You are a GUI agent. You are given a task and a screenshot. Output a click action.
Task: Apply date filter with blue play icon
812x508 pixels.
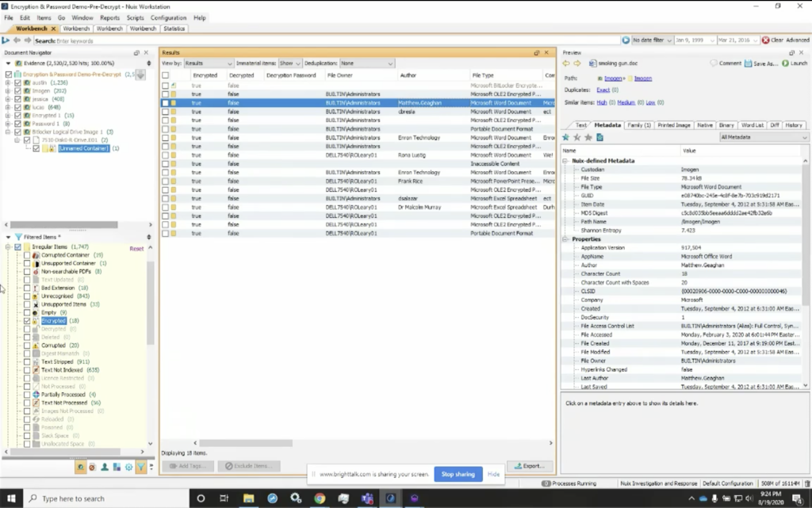[x=626, y=40]
